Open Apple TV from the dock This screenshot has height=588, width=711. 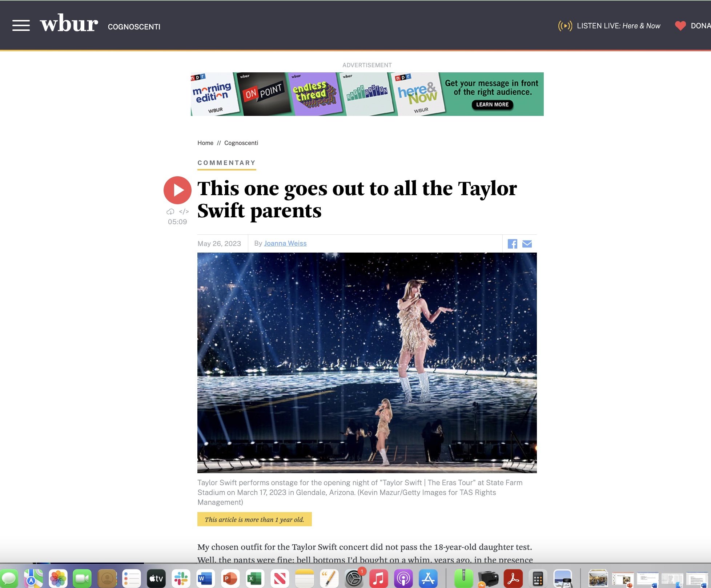(x=156, y=578)
